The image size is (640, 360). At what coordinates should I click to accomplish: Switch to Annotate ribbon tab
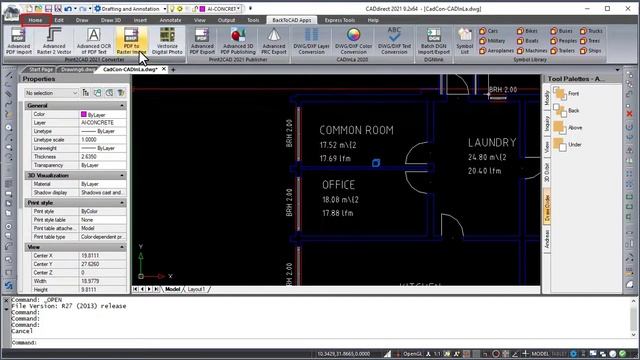coord(170,20)
